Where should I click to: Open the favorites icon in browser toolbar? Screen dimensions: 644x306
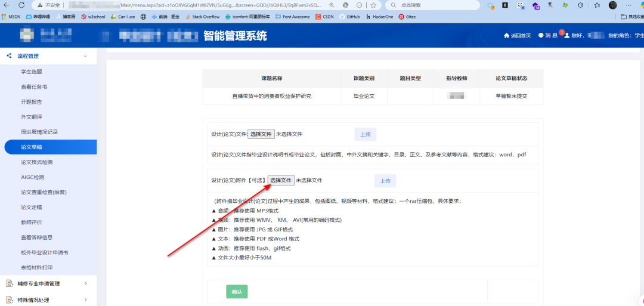(596, 5)
